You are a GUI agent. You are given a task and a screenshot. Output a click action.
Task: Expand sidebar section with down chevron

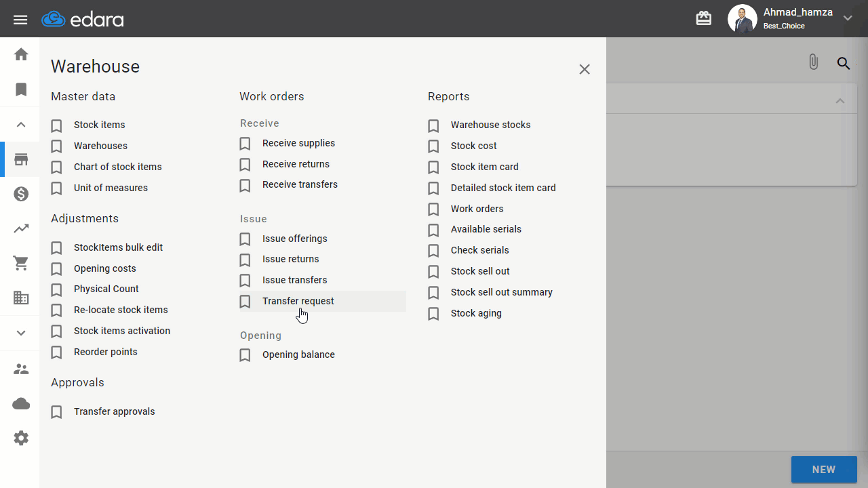click(x=21, y=333)
